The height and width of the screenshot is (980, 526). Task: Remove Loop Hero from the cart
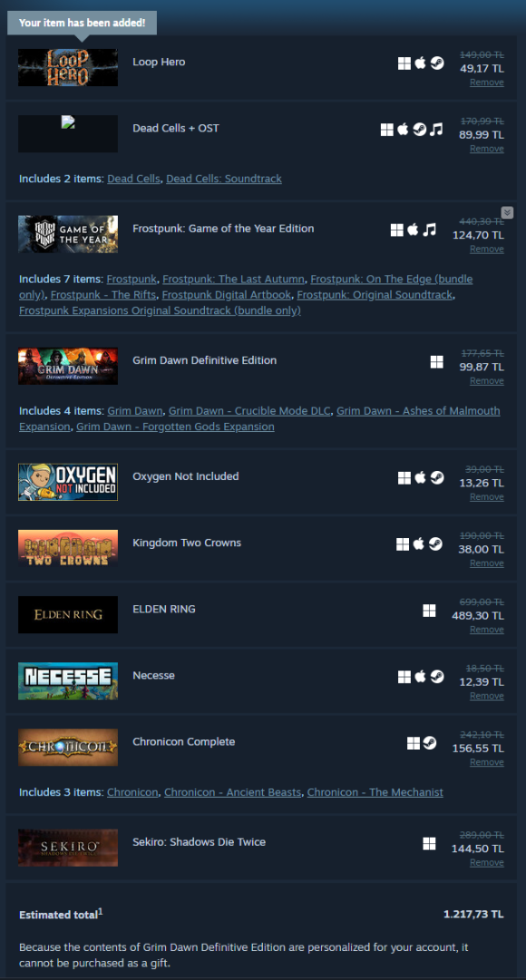pyautogui.click(x=487, y=83)
